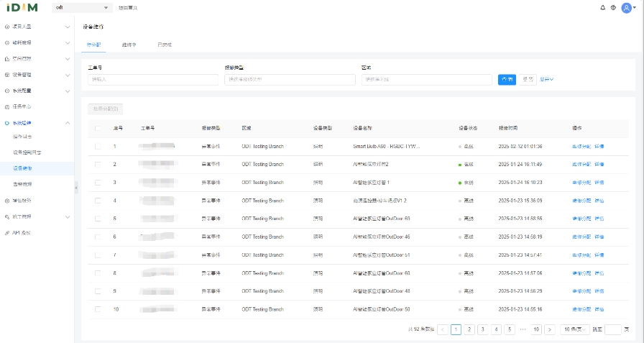The image size is (644, 343).
Task: Check the checkbox for row 1
Action: coord(98,146)
